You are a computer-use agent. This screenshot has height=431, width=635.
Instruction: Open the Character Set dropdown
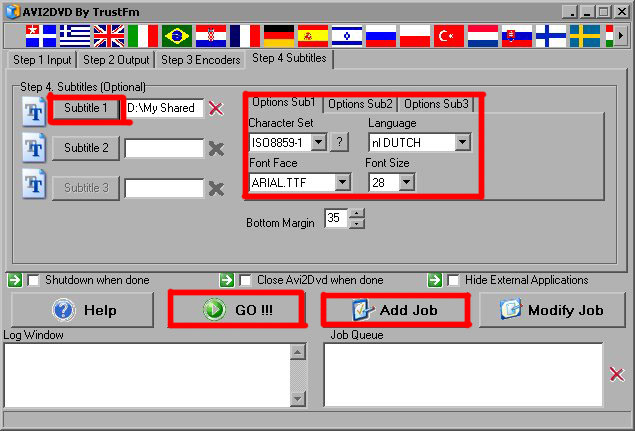[319, 142]
